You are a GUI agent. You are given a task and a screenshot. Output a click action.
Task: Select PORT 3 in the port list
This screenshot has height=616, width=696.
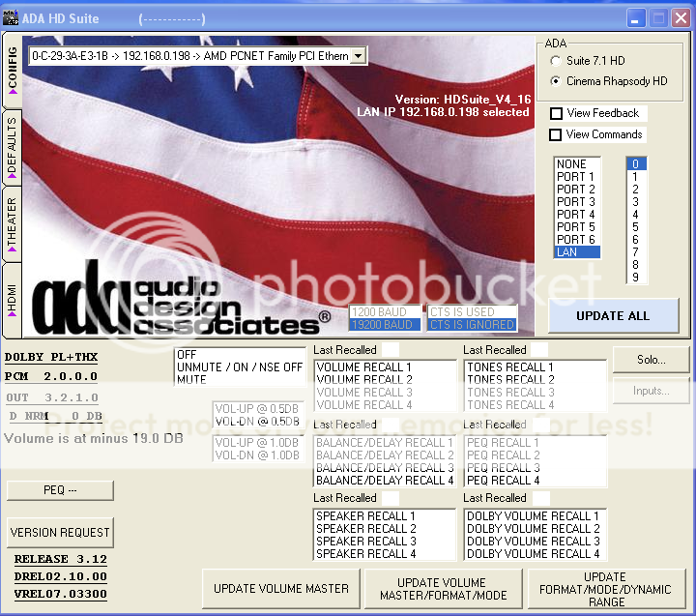coord(576,202)
